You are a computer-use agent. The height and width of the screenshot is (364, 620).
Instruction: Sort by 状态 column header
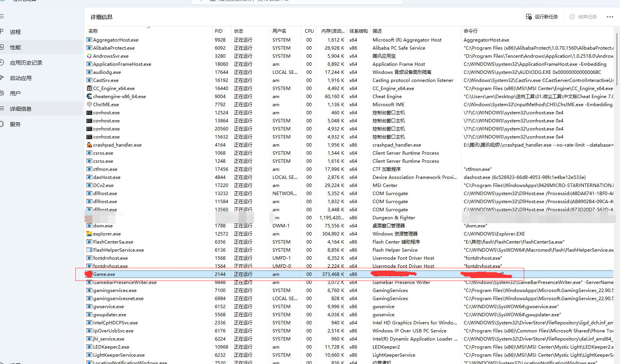tap(251, 31)
